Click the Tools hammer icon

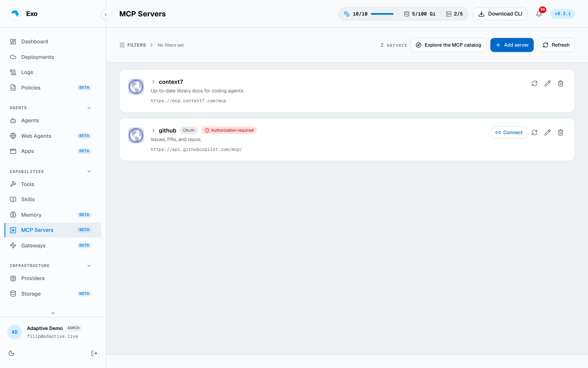coord(13,184)
